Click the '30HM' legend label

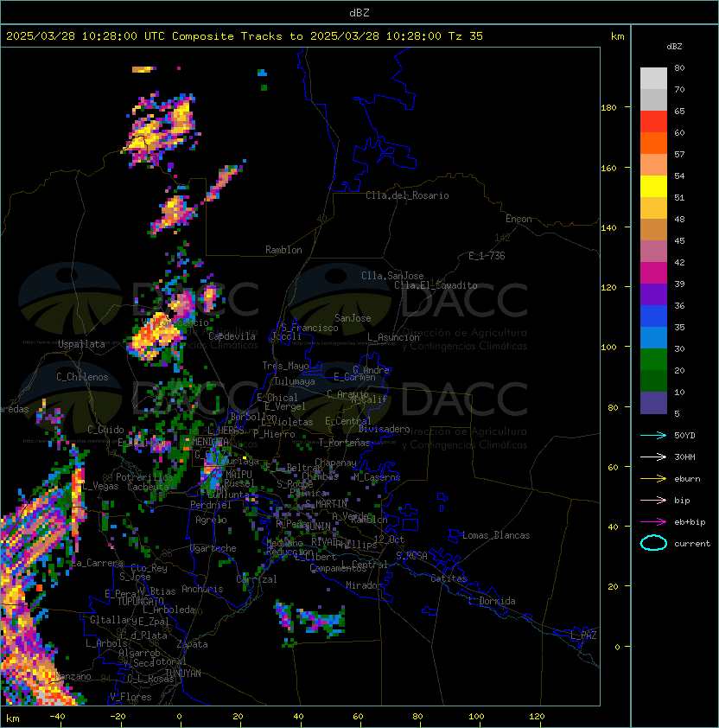(684, 457)
